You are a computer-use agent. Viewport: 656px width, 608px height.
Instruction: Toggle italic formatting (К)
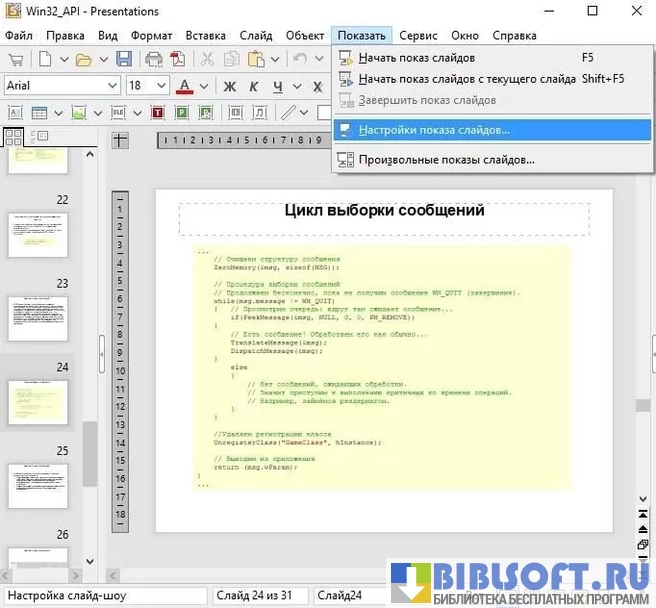[x=253, y=86]
